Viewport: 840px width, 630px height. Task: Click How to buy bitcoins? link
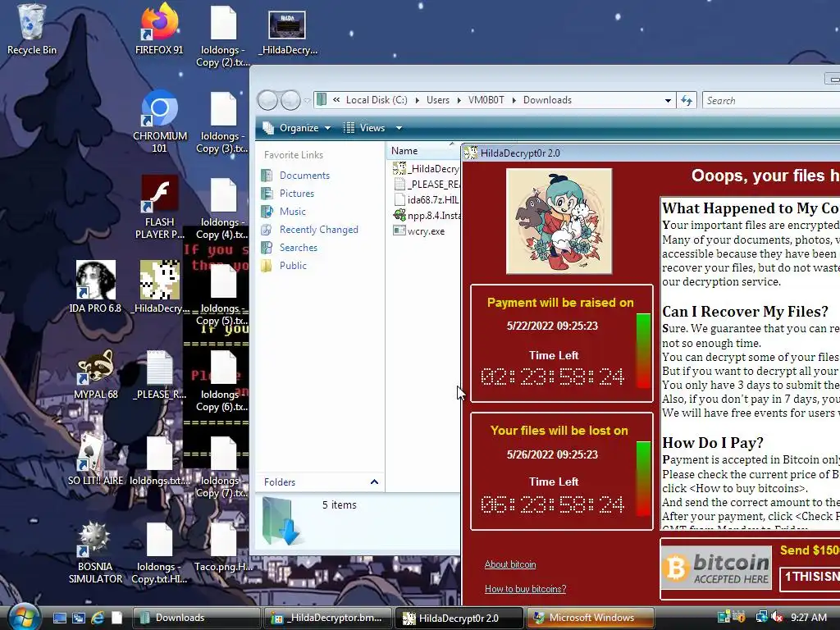pyautogui.click(x=525, y=589)
